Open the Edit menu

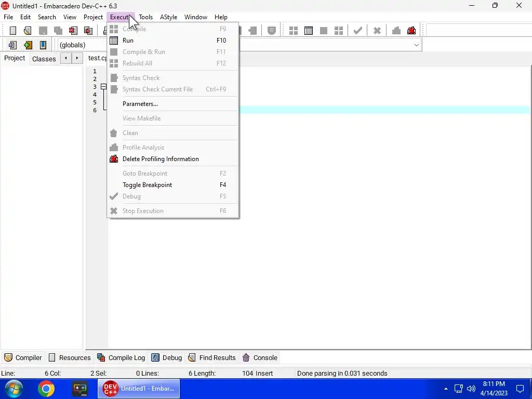(25, 17)
